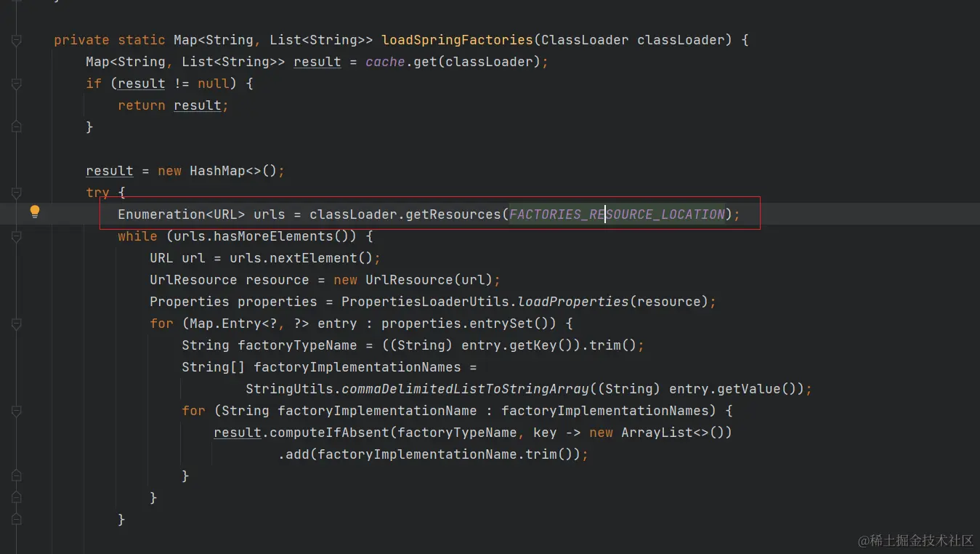
Task: Click the italic 'loadProperties' method
Action: click(573, 302)
